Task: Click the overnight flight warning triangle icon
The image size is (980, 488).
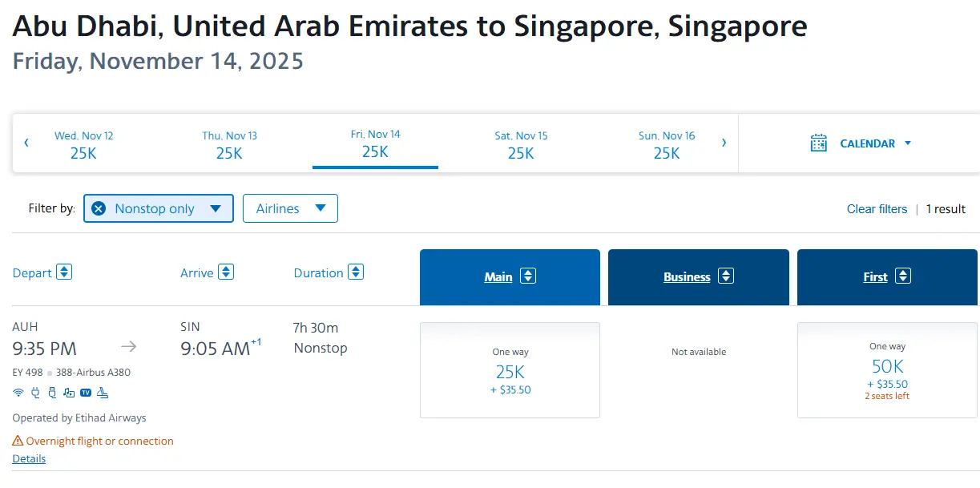Action: [18, 441]
